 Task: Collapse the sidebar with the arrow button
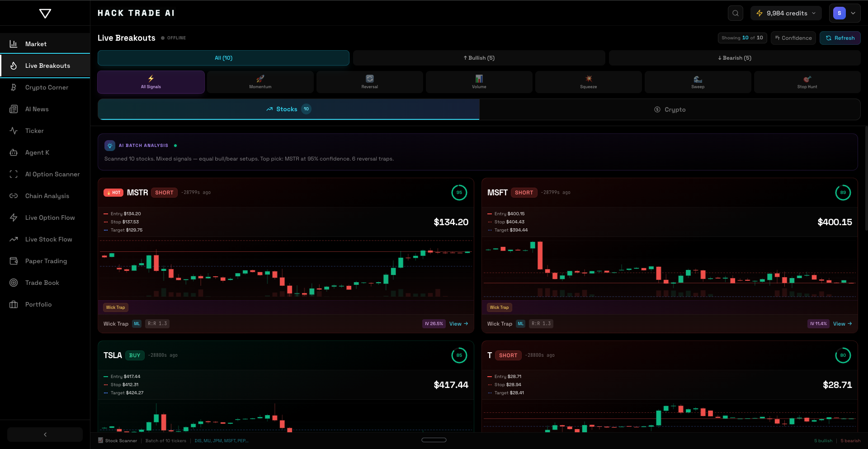click(44, 434)
